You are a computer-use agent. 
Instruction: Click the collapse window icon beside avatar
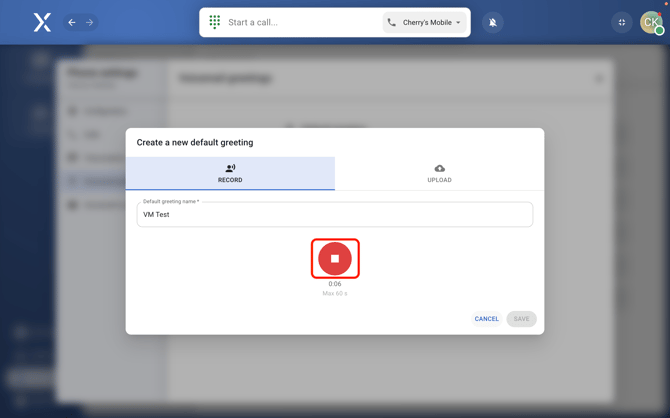(622, 22)
